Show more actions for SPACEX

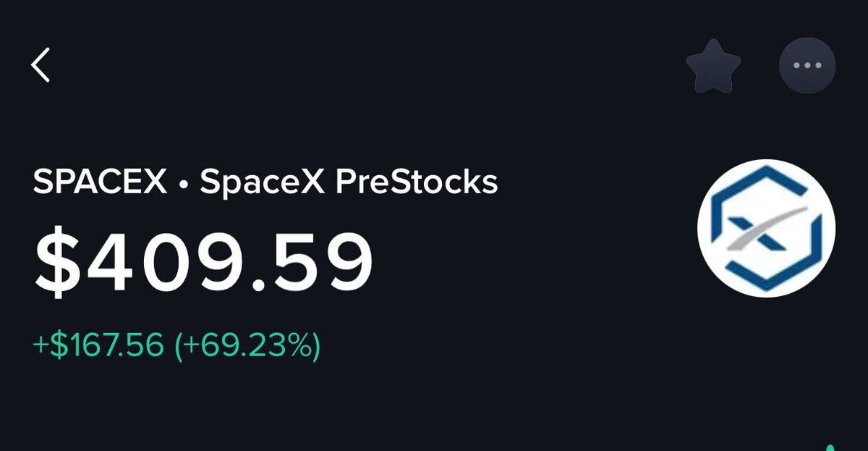pyautogui.click(x=807, y=66)
